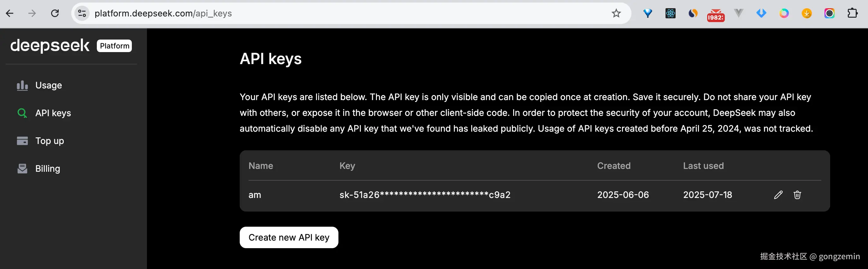Click the Billing receipt icon in sidebar
The width and height of the screenshot is (868, 269).
point(22,169)
